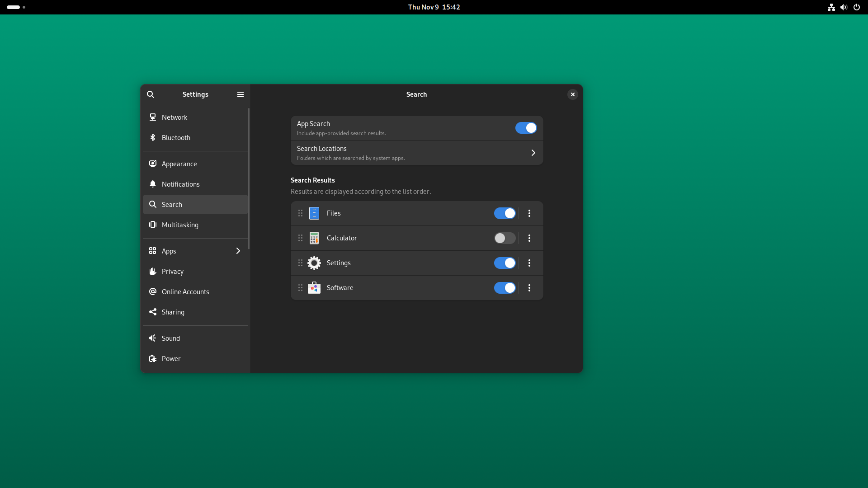Screen dimensions: 868x488
Task: Open the three-dot menu for Files
Action: [x=529, y=213]
